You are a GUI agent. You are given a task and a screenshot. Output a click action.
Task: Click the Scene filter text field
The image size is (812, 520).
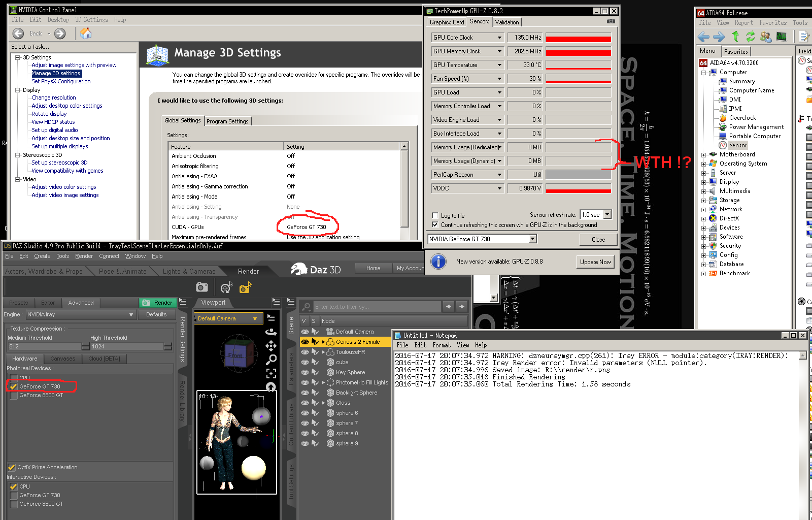[x=377, y=307]
